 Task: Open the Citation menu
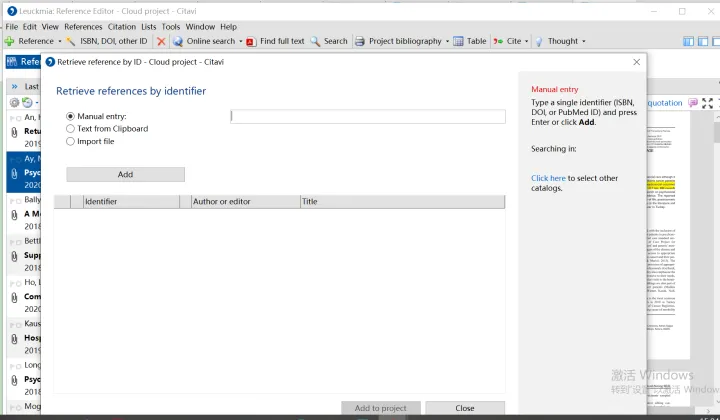tap(122, 27)
